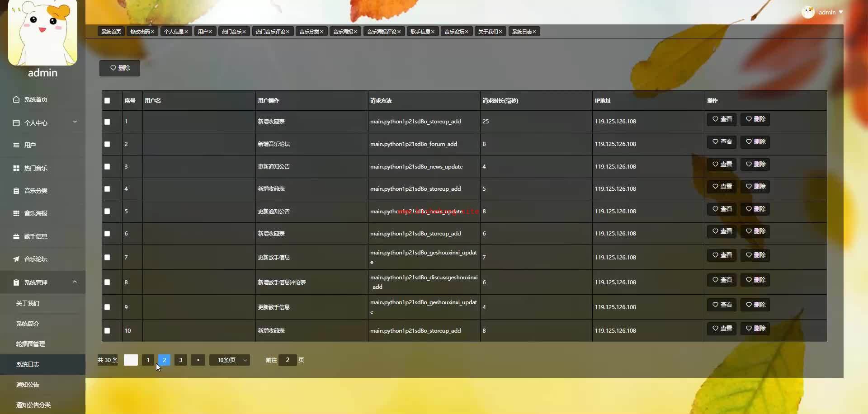The height and width of the screenshot is (414, 868).
Task: Select the checkbox of row 3
Action: click(107, 167)
